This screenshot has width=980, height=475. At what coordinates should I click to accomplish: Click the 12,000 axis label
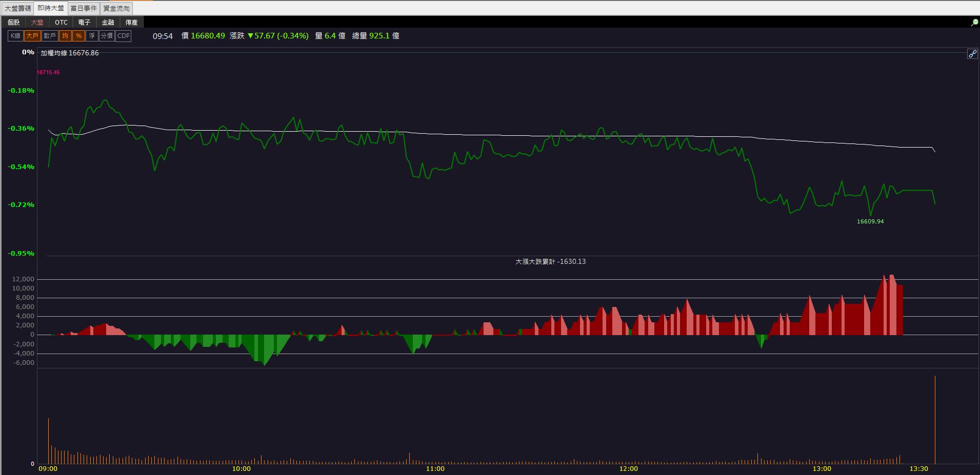(24, 279)
